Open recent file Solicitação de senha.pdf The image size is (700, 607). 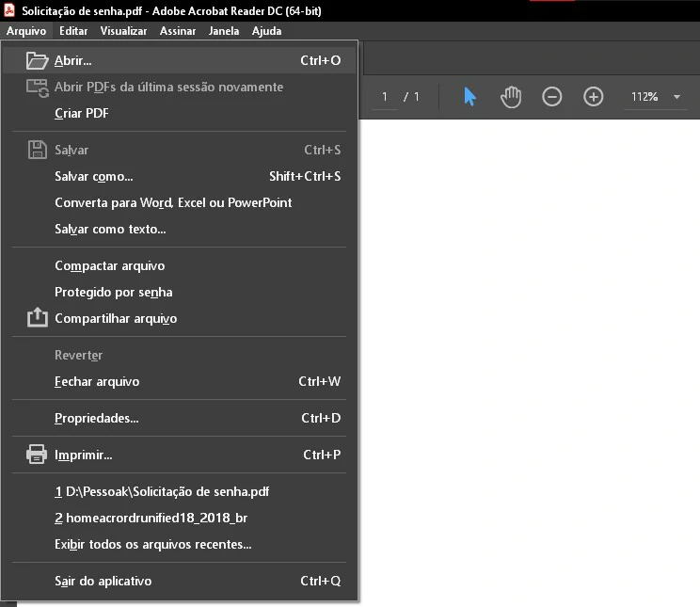[x=179, y=491]
